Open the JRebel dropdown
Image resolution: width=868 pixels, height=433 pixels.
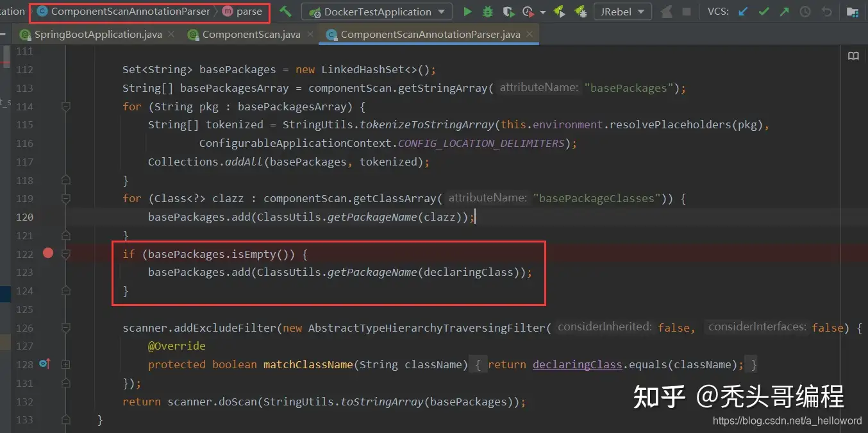pos(622,12)
